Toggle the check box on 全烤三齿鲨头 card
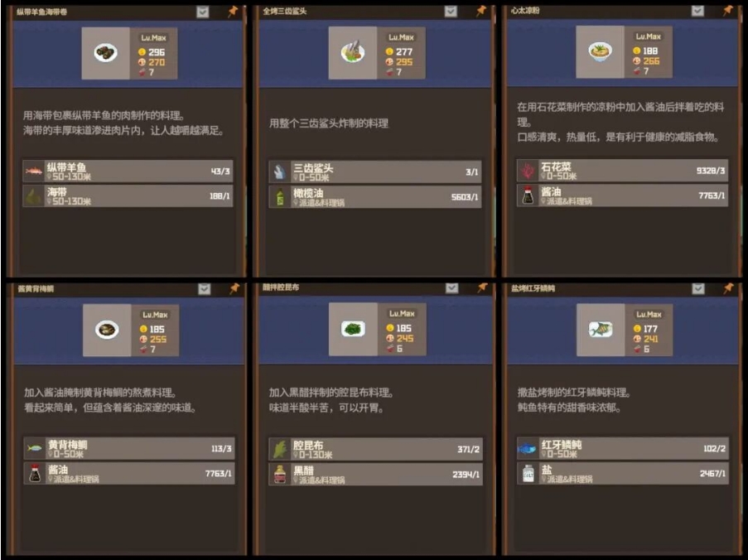The height and width of the screenshot is (560, 748). (x=451, y=11)
